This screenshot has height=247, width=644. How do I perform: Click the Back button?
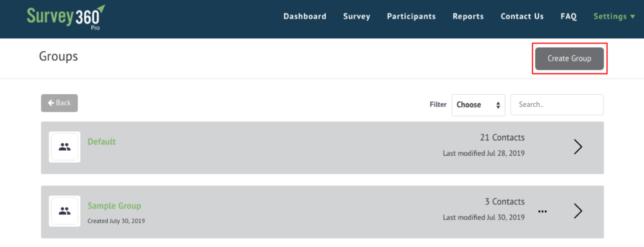[59, 103]
